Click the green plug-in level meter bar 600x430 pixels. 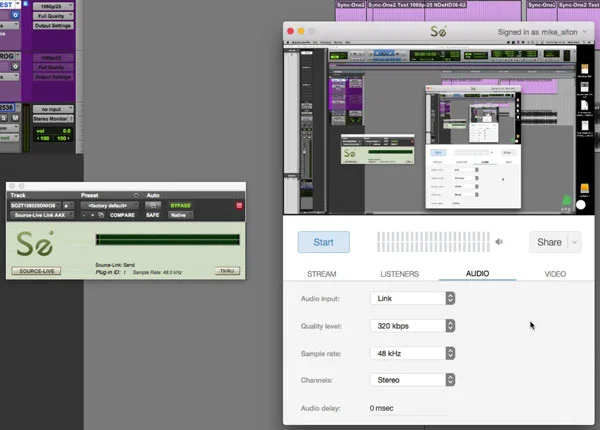168,239
